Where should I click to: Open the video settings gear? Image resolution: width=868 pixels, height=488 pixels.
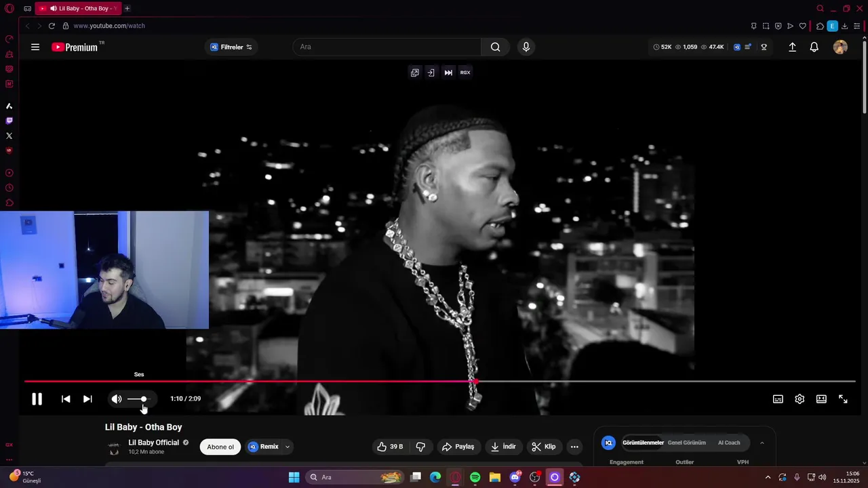(x=800, y=399)
